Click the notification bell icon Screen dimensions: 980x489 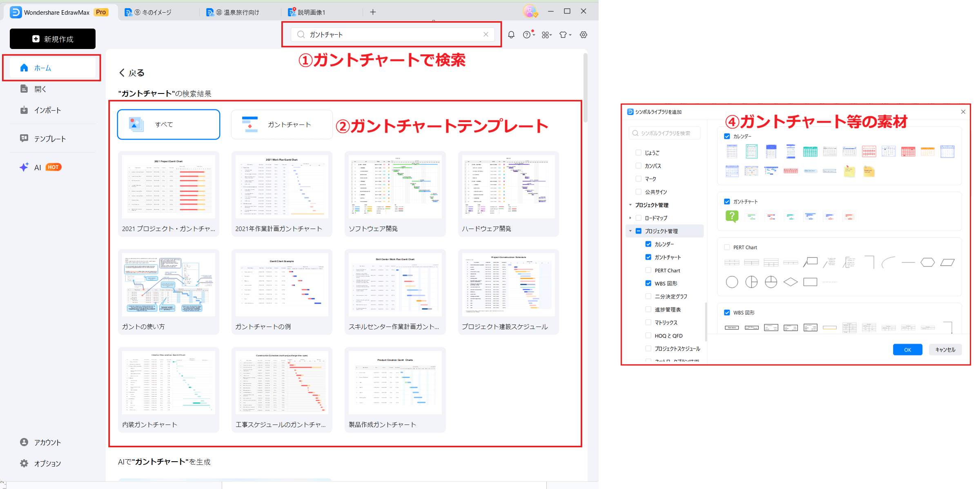click(x=511, y=35)
